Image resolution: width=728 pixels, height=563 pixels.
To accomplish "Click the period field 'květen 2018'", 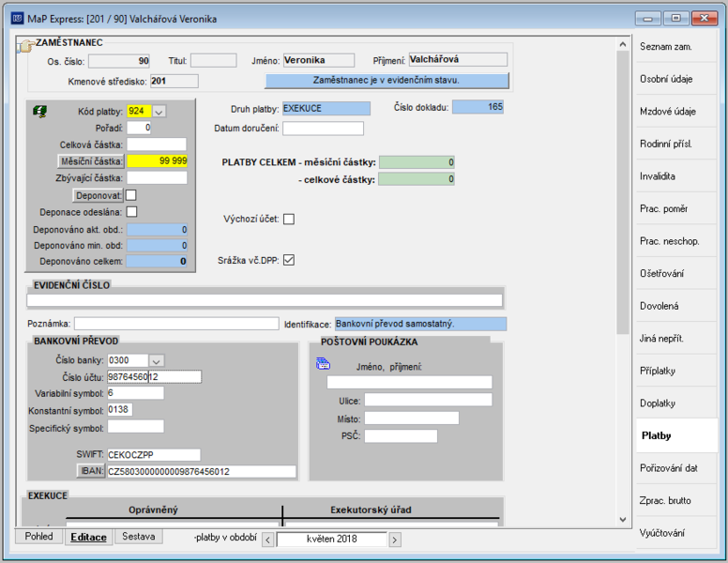I will click(331, 540).
